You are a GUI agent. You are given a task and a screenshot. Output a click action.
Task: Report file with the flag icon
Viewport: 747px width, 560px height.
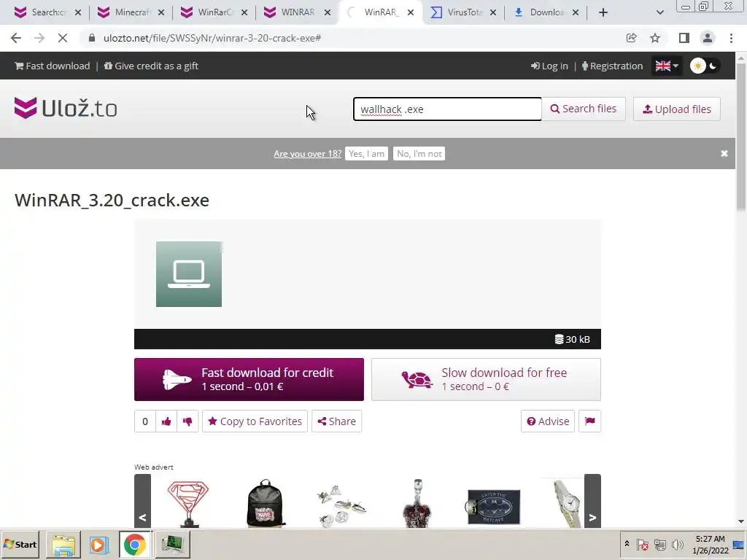point(589,421)
